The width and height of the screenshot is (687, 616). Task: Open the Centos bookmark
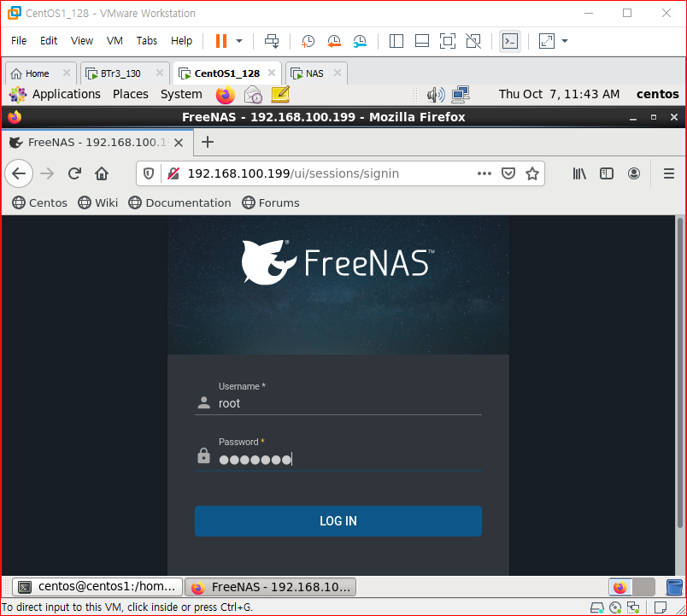point(39,202)
